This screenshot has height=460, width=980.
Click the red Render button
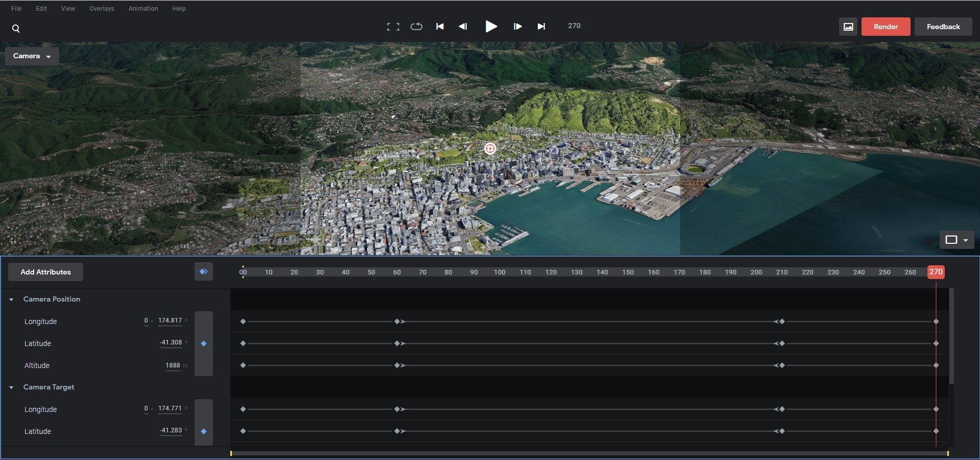(886, 27)
